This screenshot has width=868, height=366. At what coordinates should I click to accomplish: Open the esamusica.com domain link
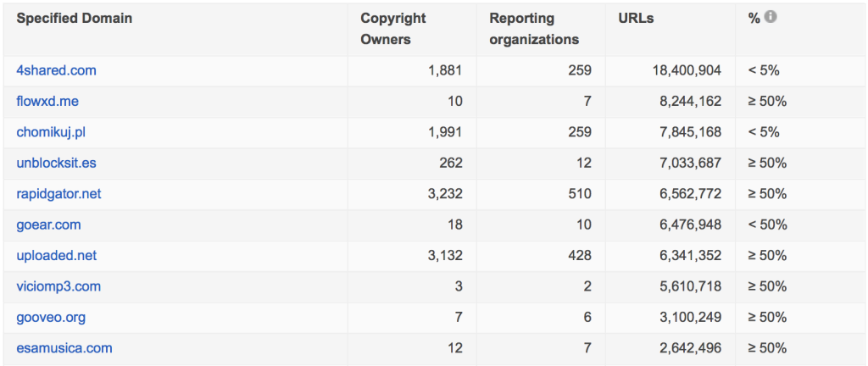[x=64, y=348]
